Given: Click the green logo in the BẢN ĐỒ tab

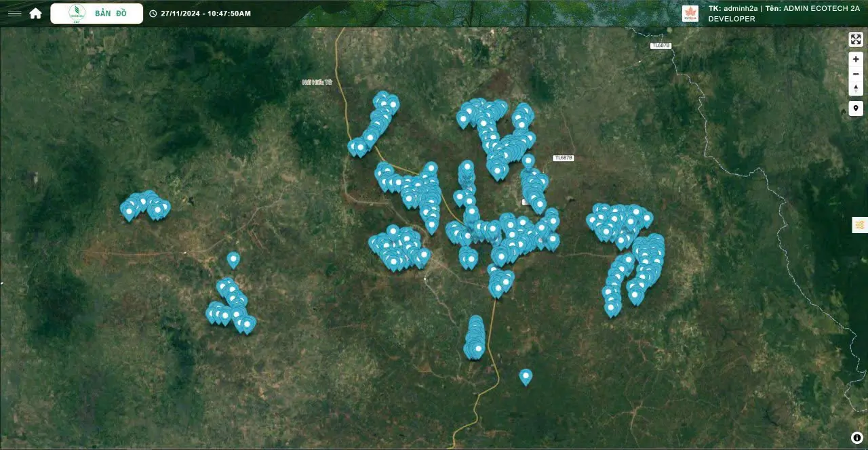Looking at the screenshot, I should [77, 14].
